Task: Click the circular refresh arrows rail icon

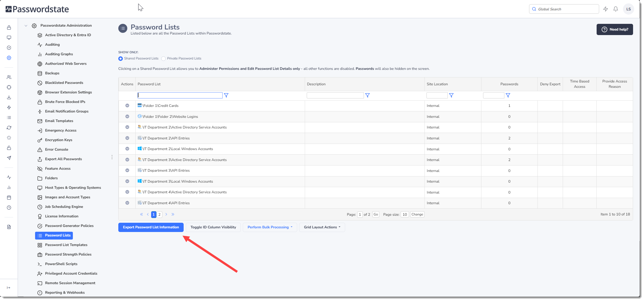Action: coord(9,128)
